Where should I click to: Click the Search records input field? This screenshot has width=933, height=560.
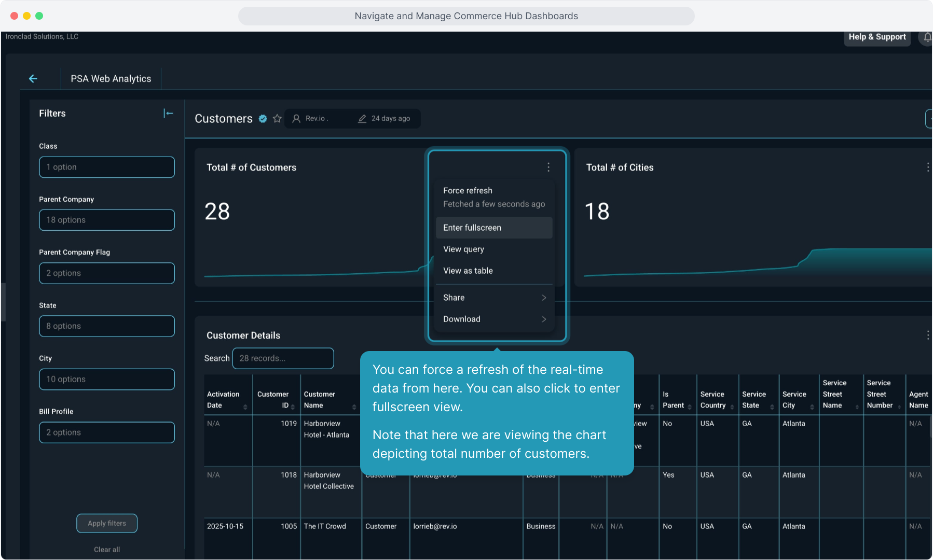283,358
